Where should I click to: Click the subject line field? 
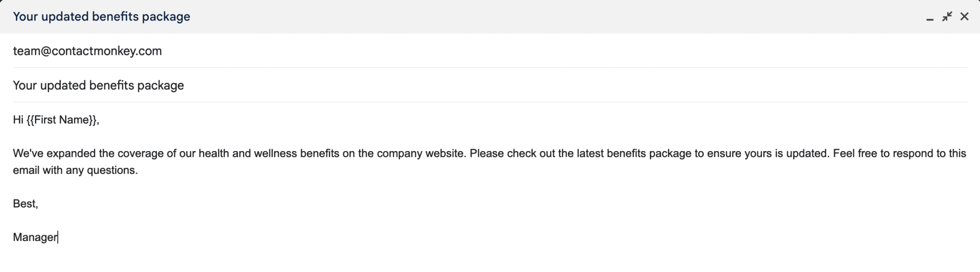pyautogui.click(x=490, y=86)
